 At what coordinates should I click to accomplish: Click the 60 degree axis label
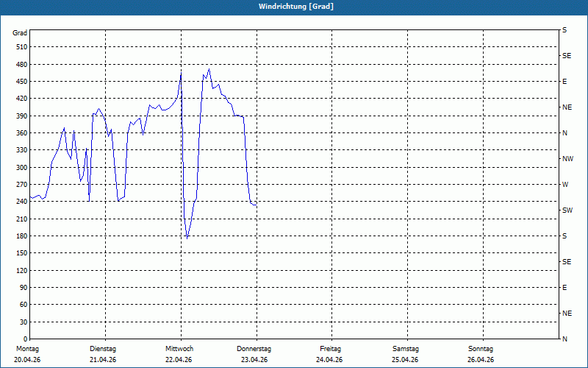pos(24,305)
